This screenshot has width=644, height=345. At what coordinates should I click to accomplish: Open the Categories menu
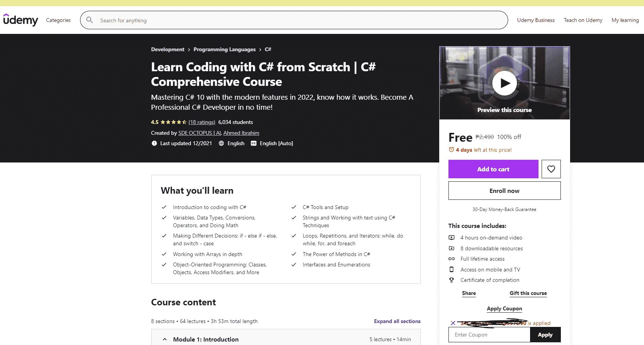[x=59, y=20]
